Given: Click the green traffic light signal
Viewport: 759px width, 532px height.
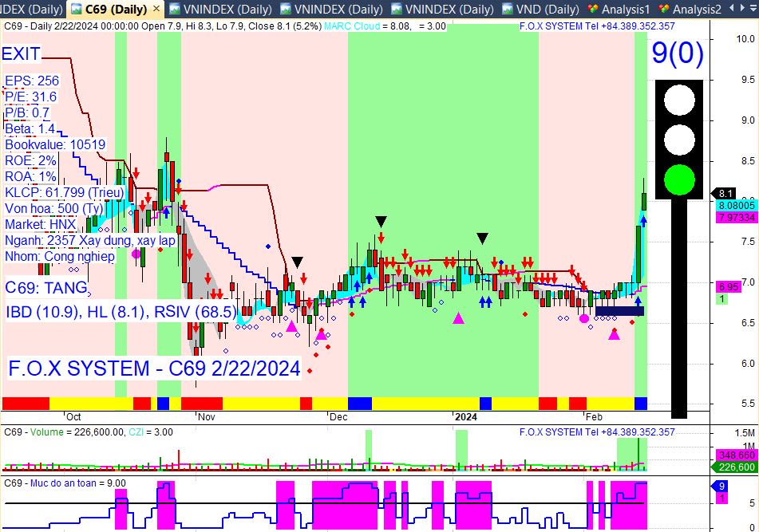Looking at the screenshot, I should [x=679, y=179].
